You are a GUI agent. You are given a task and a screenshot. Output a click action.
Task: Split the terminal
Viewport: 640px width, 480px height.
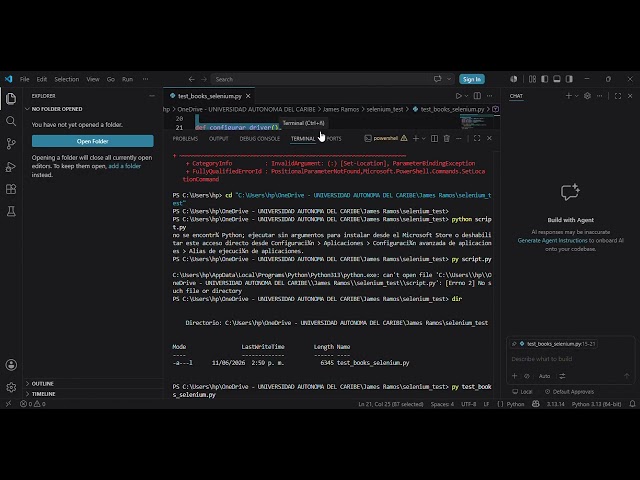(434, 138)
